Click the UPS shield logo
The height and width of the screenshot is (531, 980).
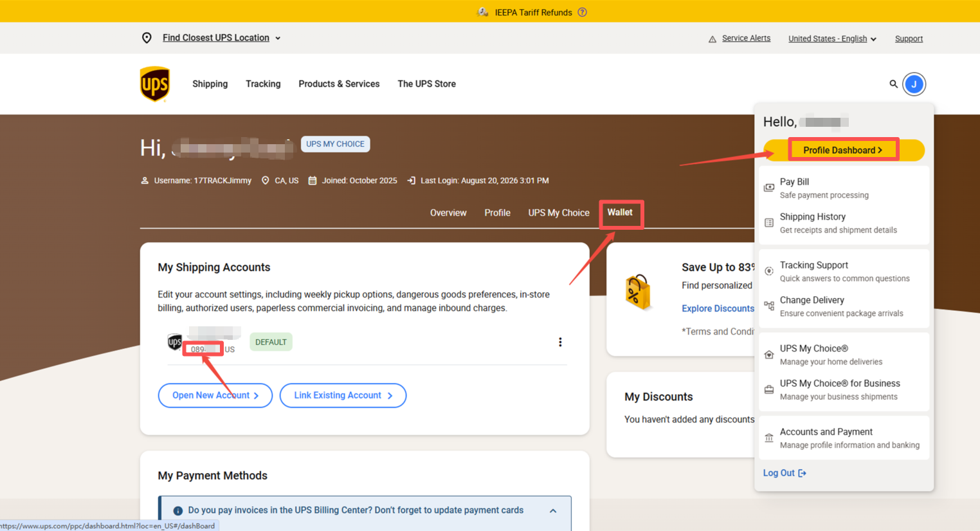pyautogui.click(x=155, y=84)
